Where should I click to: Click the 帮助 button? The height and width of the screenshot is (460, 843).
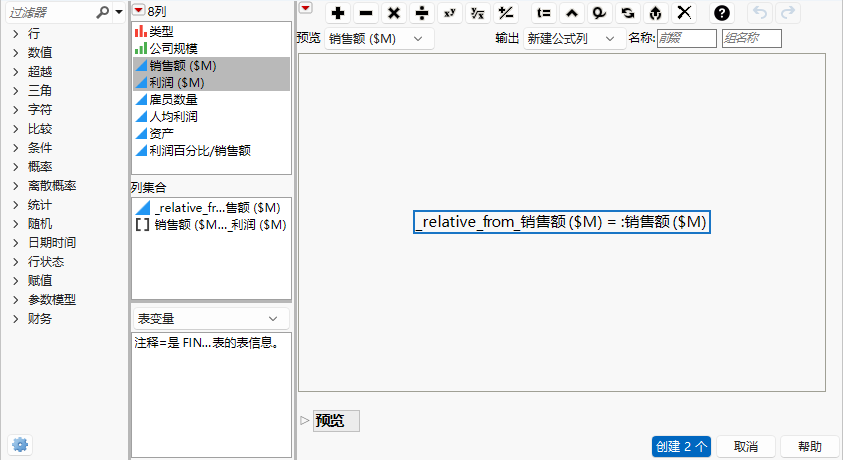(x=810, y=447)
